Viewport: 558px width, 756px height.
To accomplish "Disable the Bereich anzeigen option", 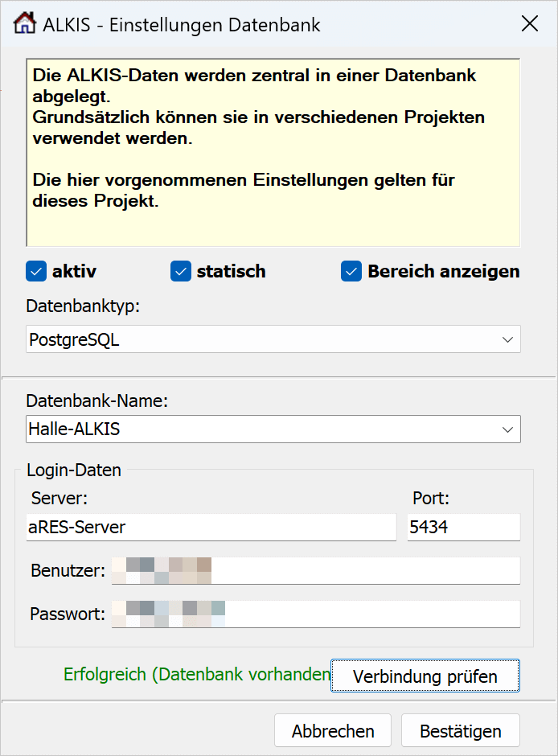I will pos(351,272).
